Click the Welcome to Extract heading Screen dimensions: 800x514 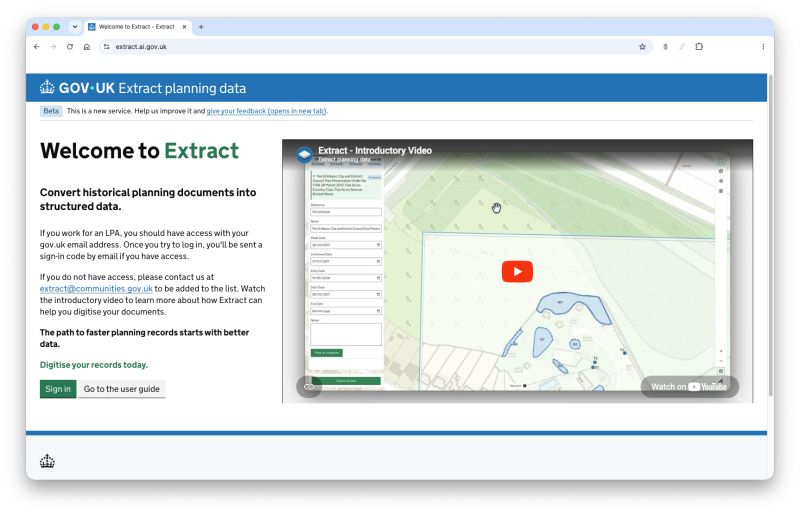tap(139, 151)
